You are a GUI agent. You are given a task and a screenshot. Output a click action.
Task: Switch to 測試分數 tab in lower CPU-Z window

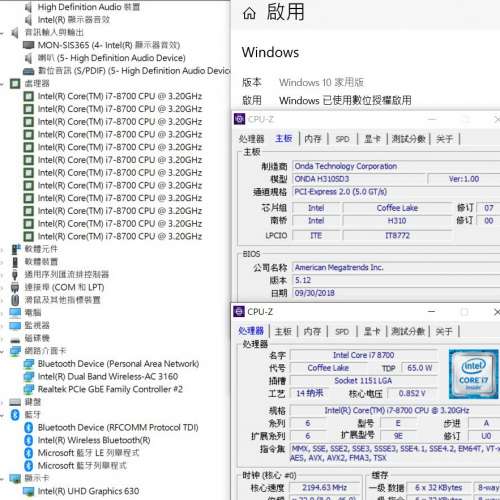(x=408, y=331)
